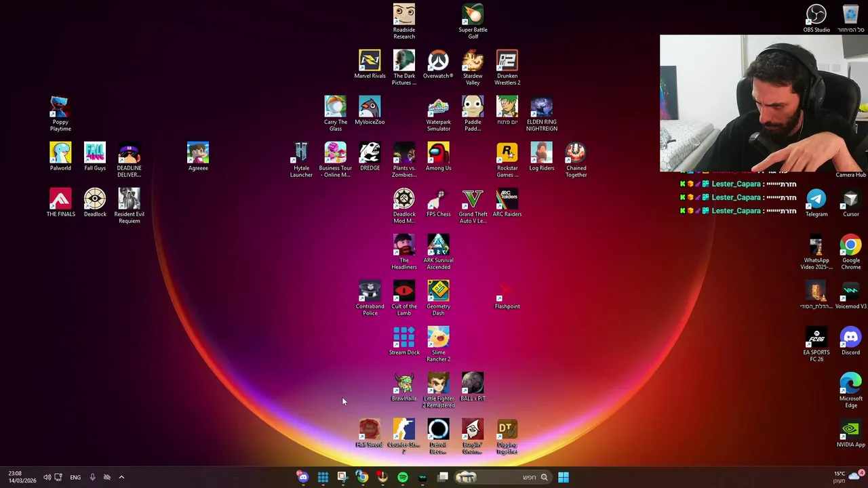Image resolution: width=868 pixels, height=488 pixels.
Task: Open Carry The Glass icon
Action: click(x=335, y=113)
